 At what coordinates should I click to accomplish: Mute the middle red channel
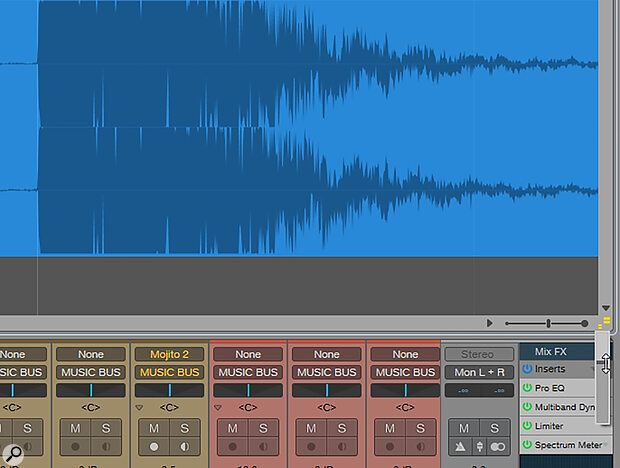pyautogui.click(x=311, y=428)
